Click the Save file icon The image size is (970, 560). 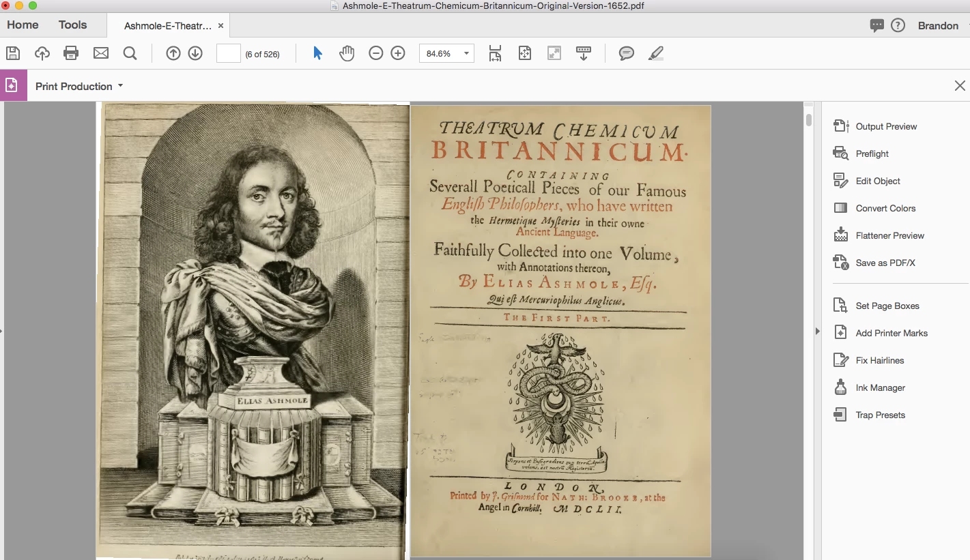click(x=12, y=53)
